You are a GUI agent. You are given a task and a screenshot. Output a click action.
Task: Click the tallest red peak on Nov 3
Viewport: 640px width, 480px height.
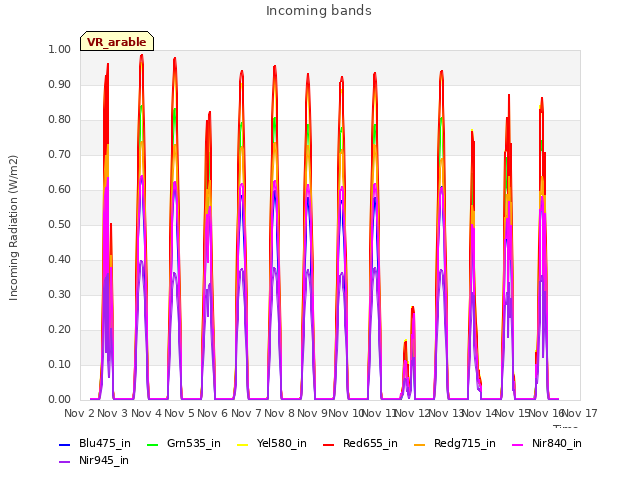[142, 57]
